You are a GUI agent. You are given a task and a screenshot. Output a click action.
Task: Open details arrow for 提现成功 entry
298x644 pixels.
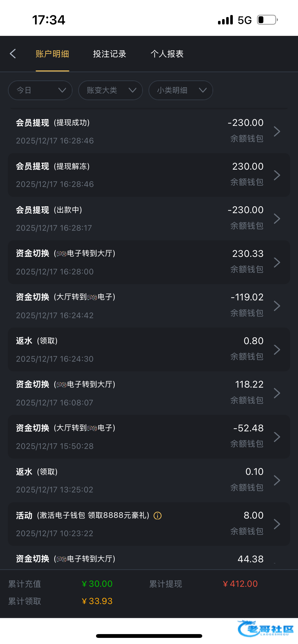[x=277, y=131]
